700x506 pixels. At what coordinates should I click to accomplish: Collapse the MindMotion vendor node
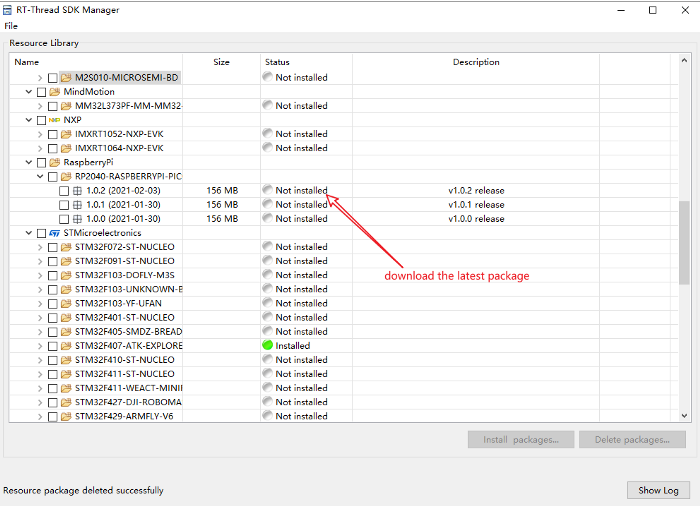(x=29, y=92)
